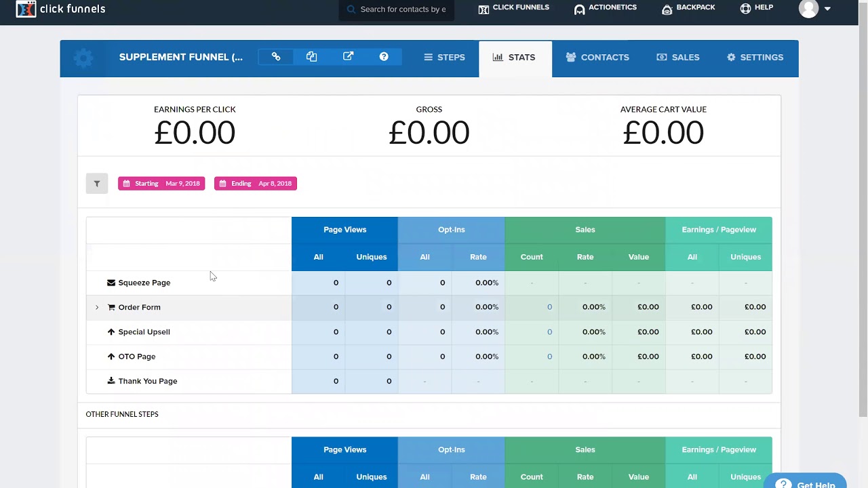Click the OTO Page sales count zero
This screenshot has height=488, width=868.
[x=549, y=357]
